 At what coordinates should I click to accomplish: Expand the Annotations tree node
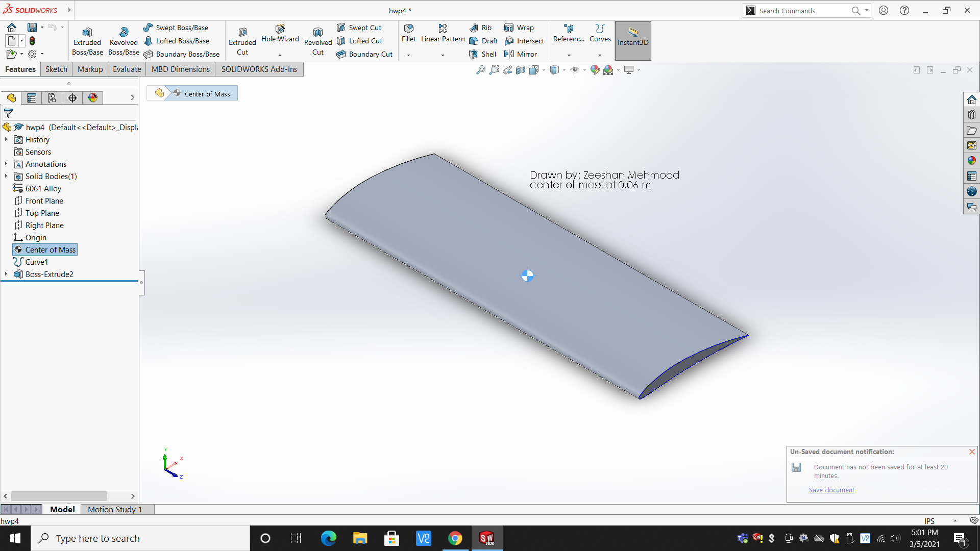(x=6, y=164)
